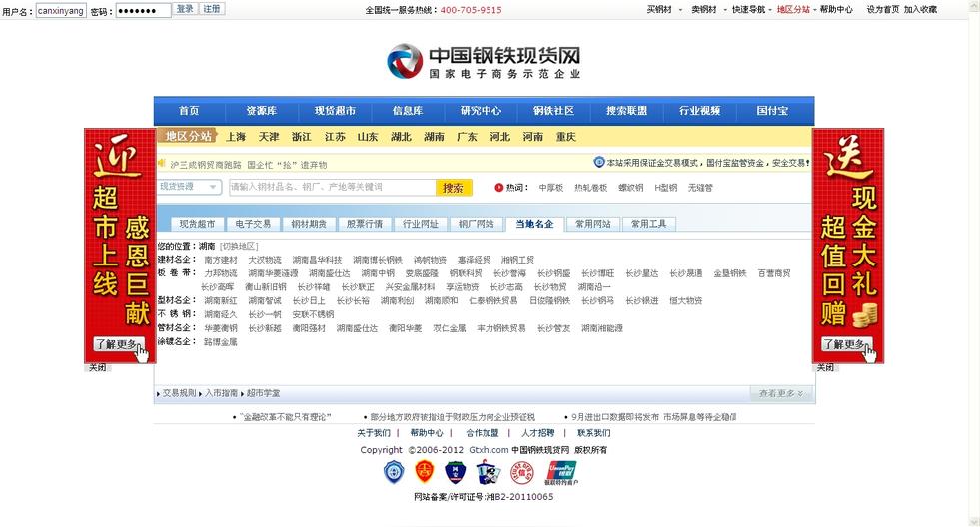Click the blue shield icon before 本站采用保证金交易模式

(599, 162)
